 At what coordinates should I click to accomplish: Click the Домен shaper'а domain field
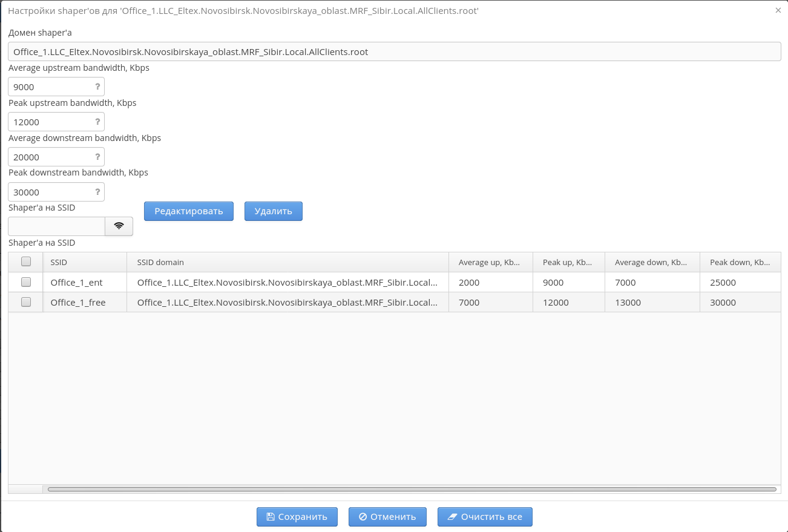tap(395, 51)
